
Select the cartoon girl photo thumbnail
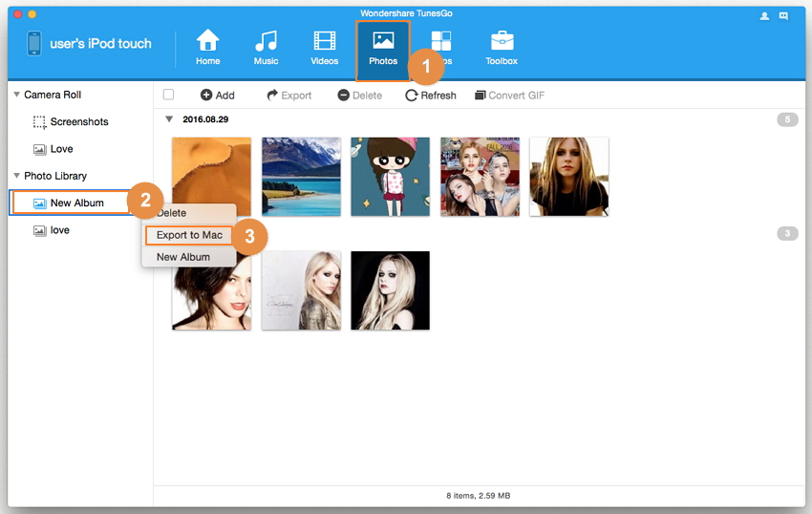tap(390, 177)
